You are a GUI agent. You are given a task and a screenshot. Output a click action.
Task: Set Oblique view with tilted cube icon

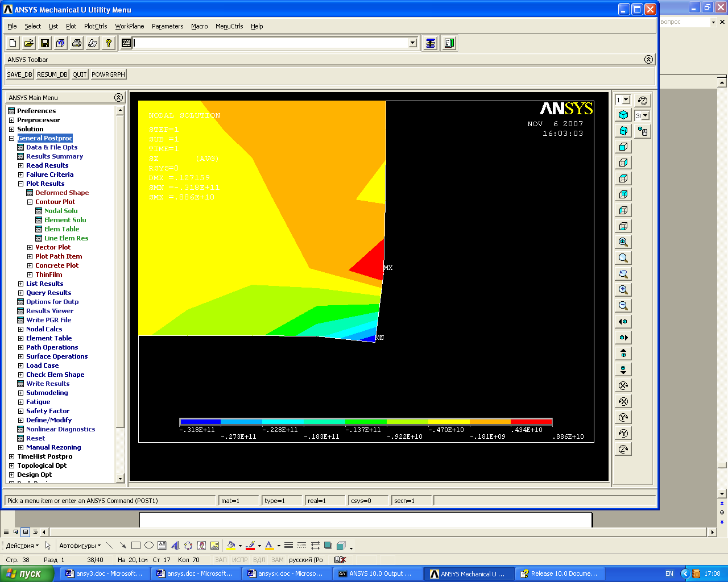(x=623, y=131)
